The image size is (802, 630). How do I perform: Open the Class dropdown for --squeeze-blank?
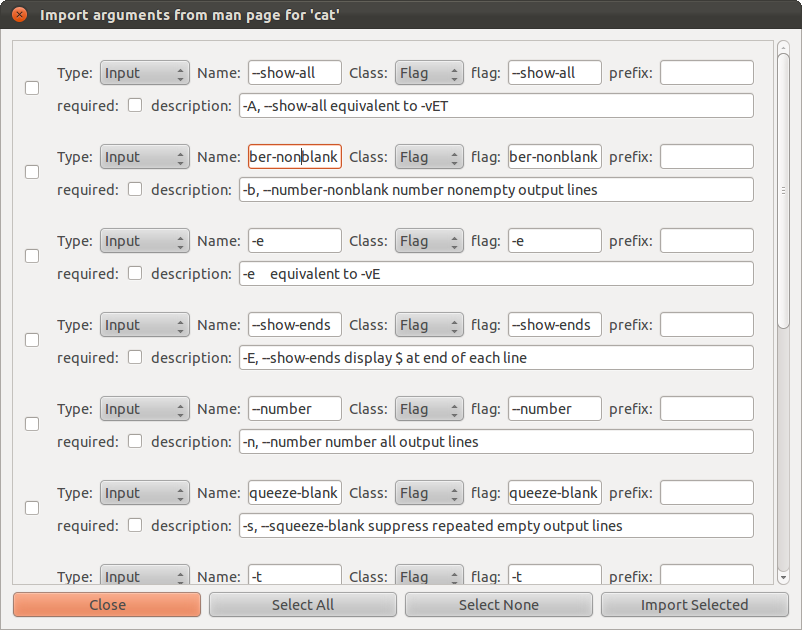point(429,493)
